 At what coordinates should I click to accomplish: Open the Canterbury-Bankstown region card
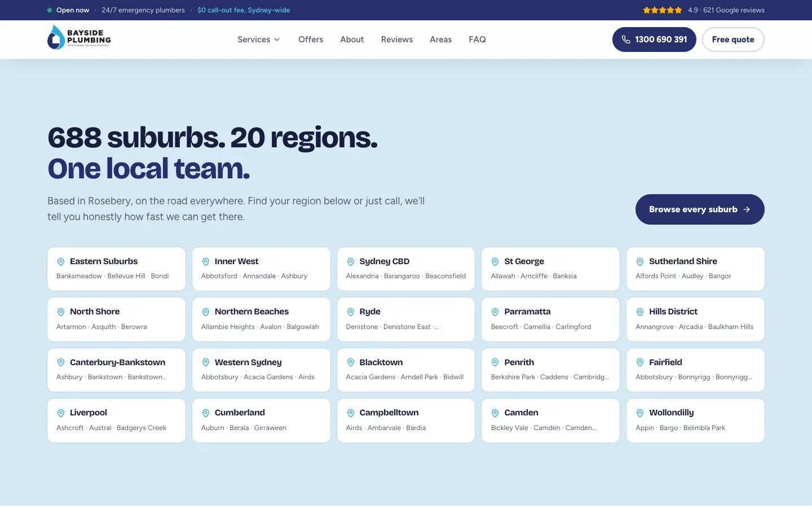click(x=116, y=370)
